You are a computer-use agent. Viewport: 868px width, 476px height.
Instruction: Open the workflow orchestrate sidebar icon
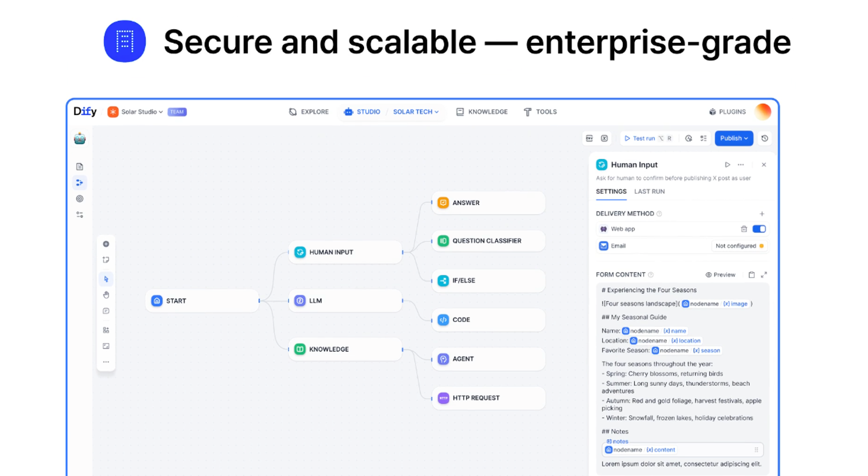coord(80,183)
